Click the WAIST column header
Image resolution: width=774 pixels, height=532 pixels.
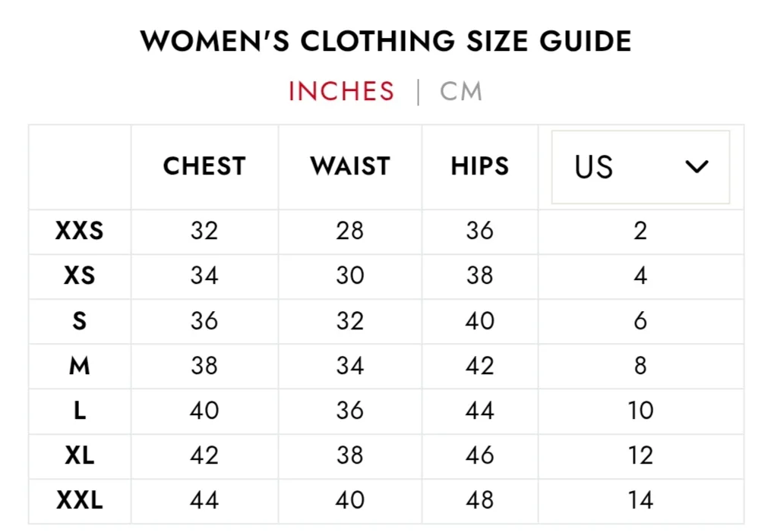(x=350, y=166)
